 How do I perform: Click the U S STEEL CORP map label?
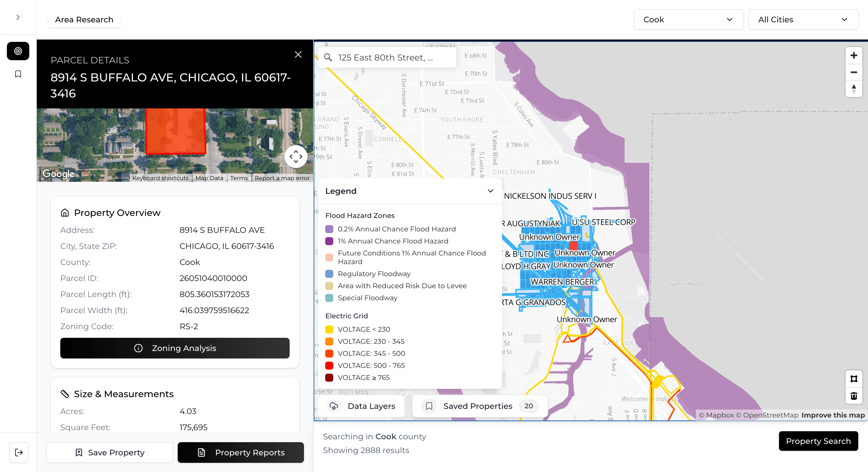click(x=603, y=222)
